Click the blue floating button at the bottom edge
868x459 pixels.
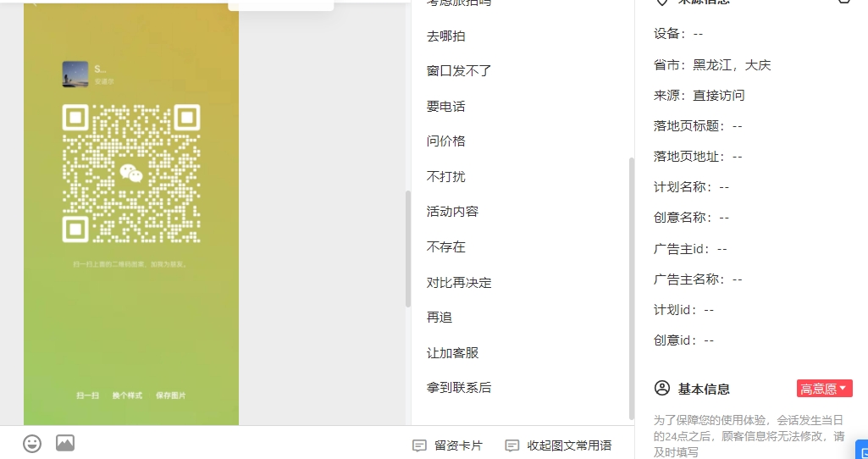click(862, 449)
